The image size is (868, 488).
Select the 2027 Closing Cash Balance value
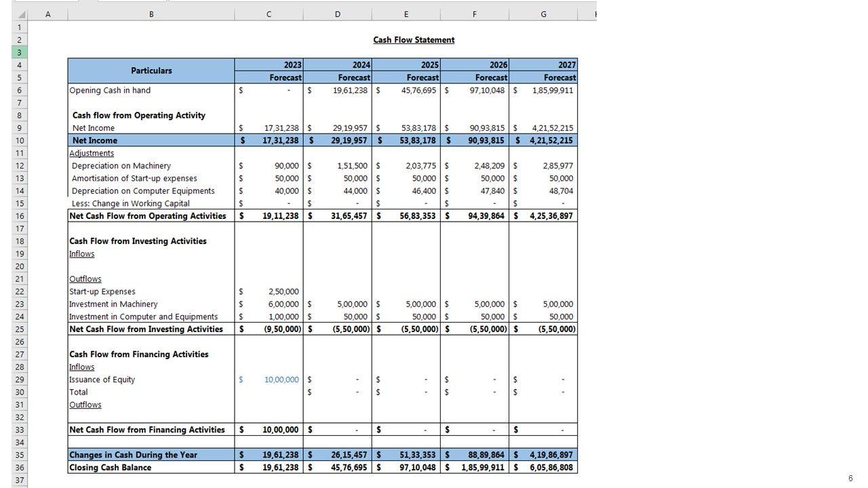(551, 468)
